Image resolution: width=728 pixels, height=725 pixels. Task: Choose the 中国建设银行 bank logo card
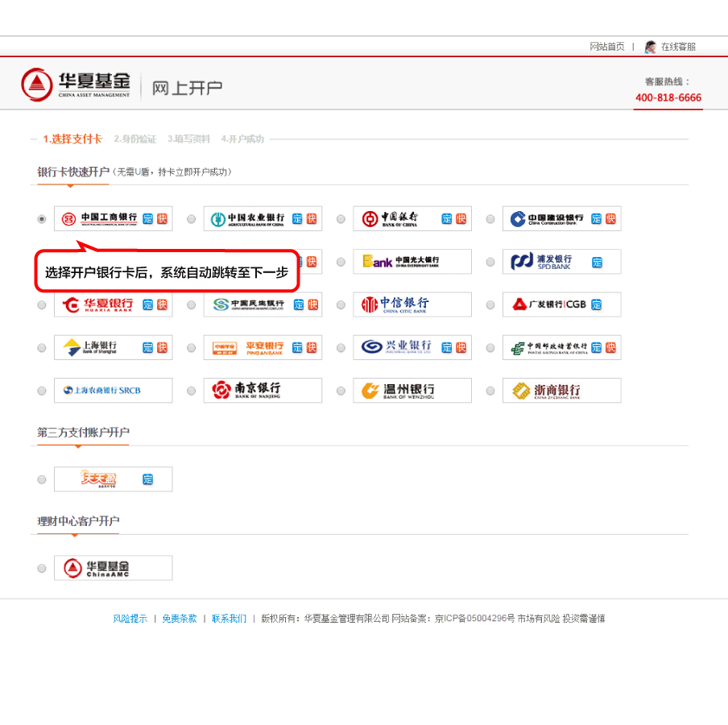pos(562,219)
